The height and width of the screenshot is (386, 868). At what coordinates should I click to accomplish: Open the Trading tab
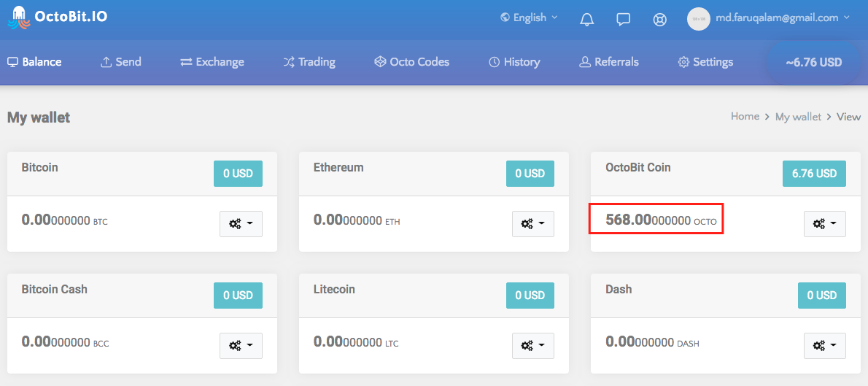309,62
